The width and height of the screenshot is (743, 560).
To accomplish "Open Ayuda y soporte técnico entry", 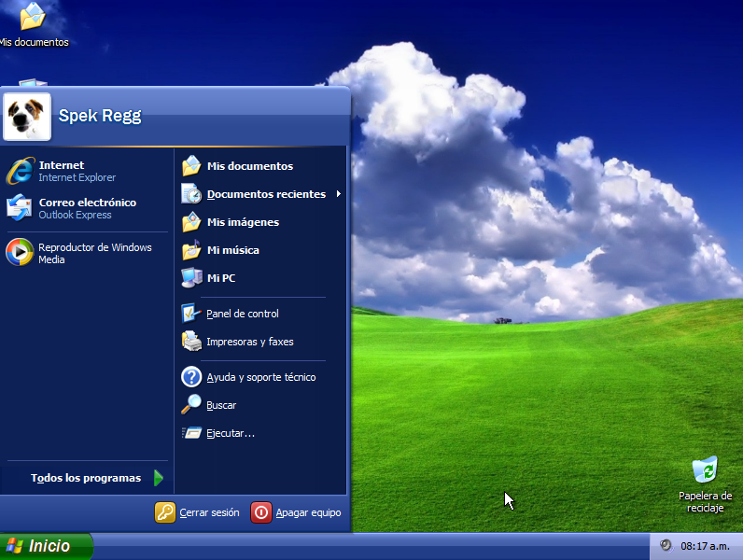I will pos(261,378).
